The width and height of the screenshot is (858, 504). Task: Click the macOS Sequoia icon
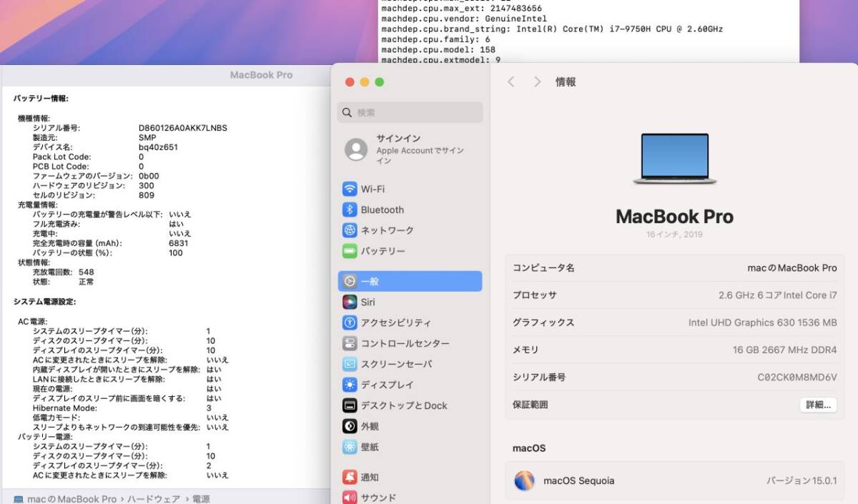pos(524,480)
